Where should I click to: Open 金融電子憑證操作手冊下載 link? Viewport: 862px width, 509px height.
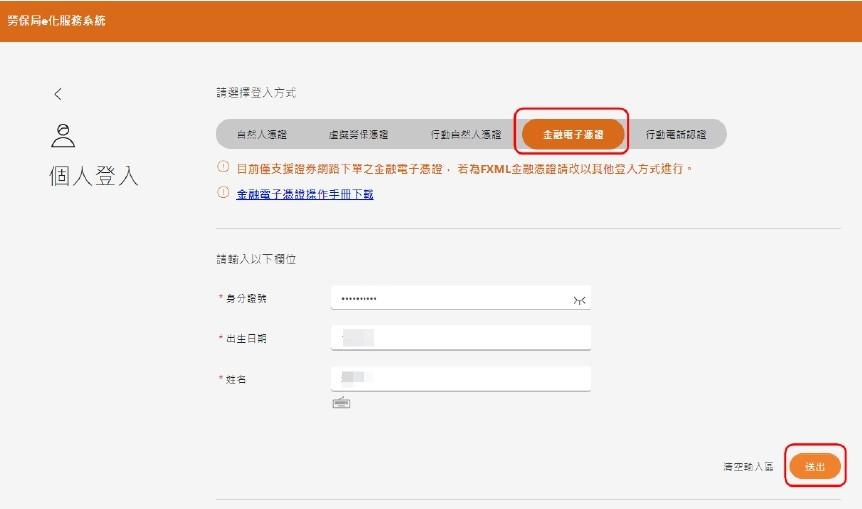point(305,194)
